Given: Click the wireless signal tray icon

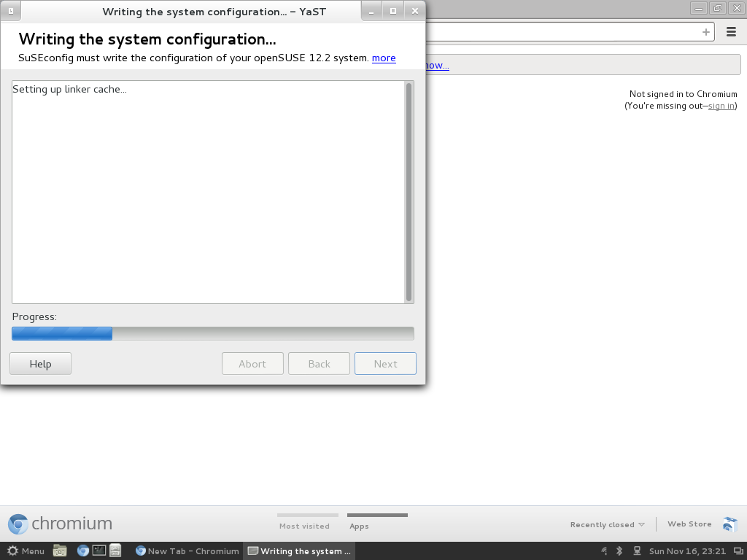Looking at the screenshot, I should 603,551.
